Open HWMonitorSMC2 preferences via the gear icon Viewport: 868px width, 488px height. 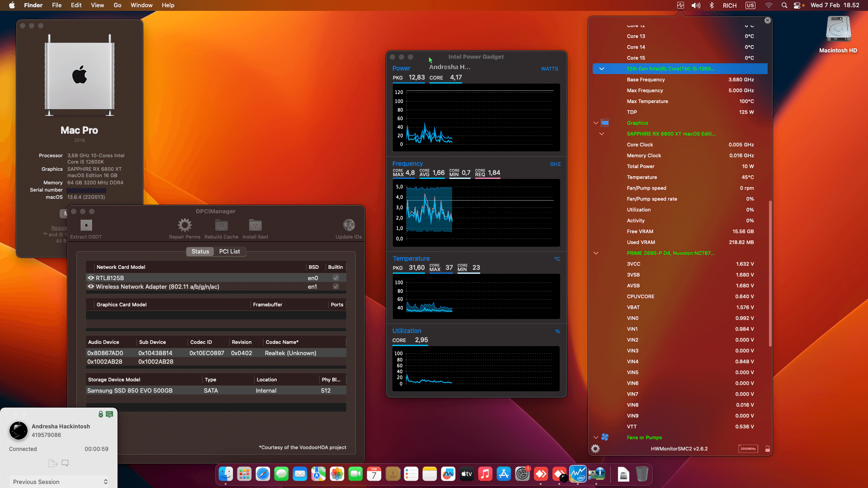595,449
